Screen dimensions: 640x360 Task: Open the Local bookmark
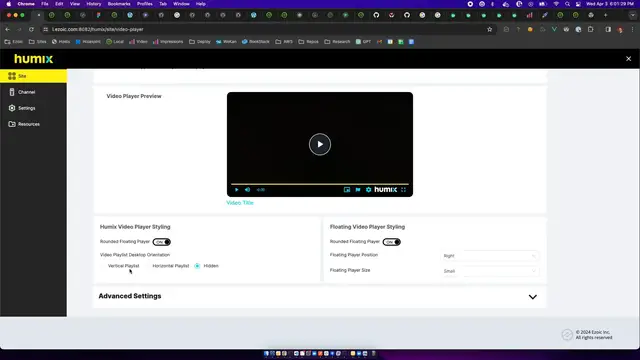coord(115,42)
